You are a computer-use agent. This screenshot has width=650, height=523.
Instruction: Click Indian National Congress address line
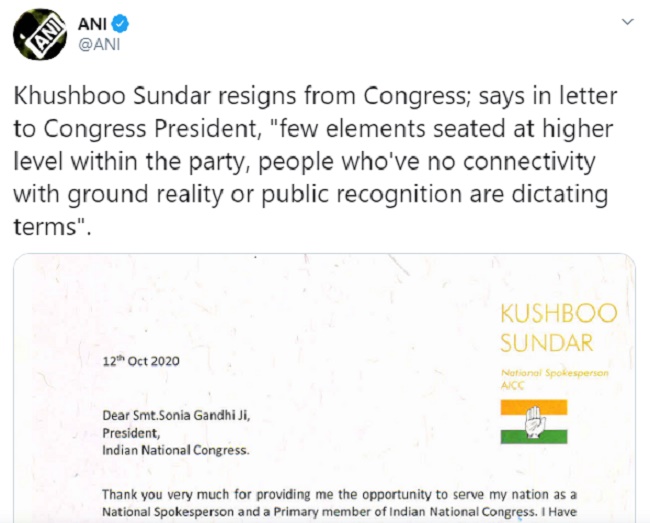pyautogui.click(x=176, y=450)
